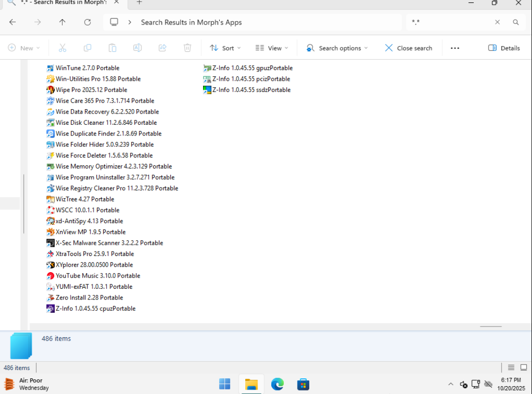Select Wise Program Uninstaller 3.2.7.271 Portable

coord(115,178)
